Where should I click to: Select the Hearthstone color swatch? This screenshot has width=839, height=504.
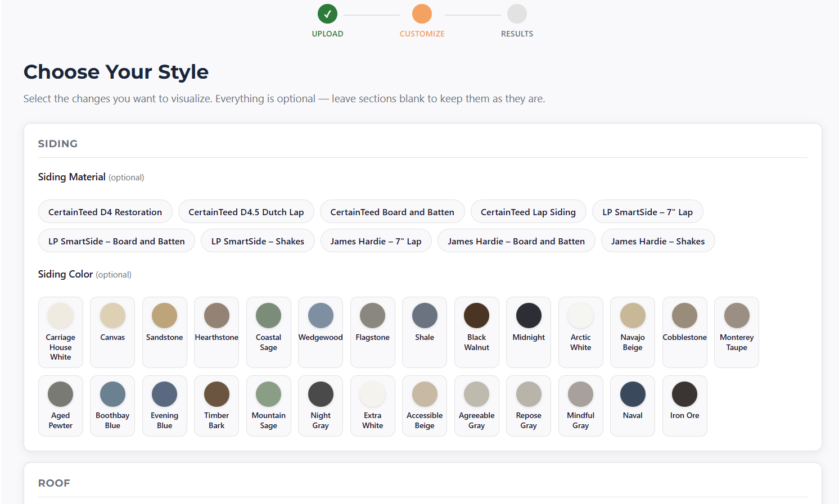[216, 332]
